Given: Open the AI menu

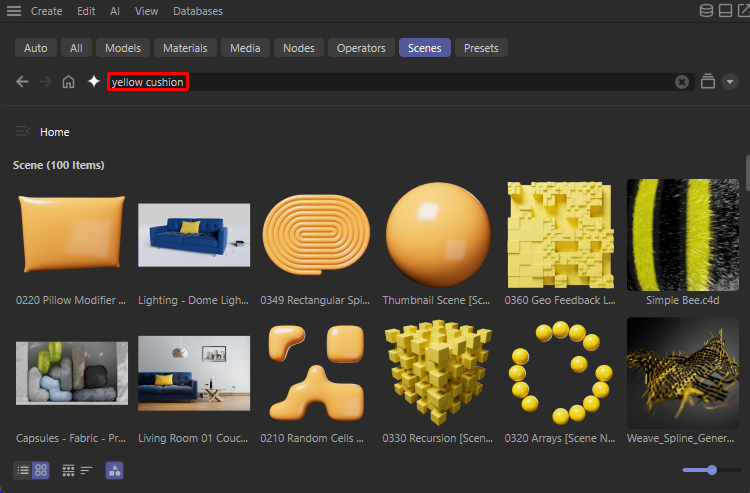Looking at the screenshot, I should click(x=115, y=11).
